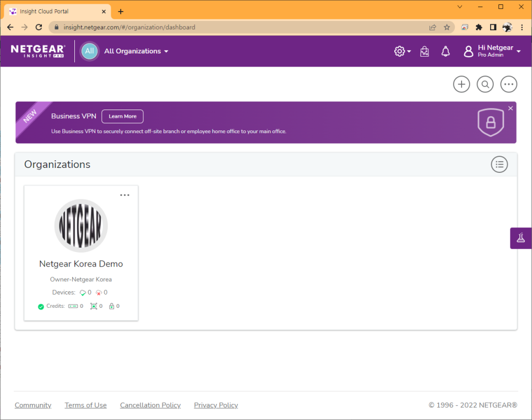The image size is (532, 420).
Task: Open the envelope report icon in header
Action: [x=424, y=51]
